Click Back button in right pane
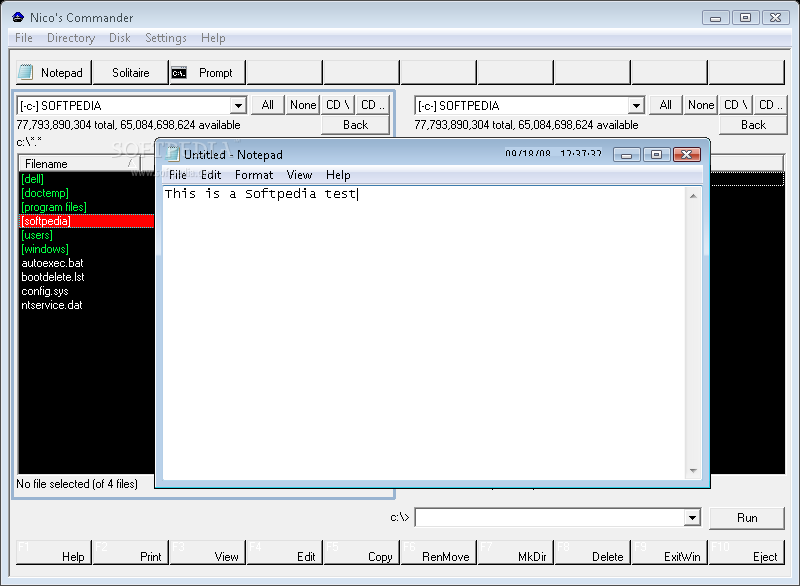 [x=753, y=125]
